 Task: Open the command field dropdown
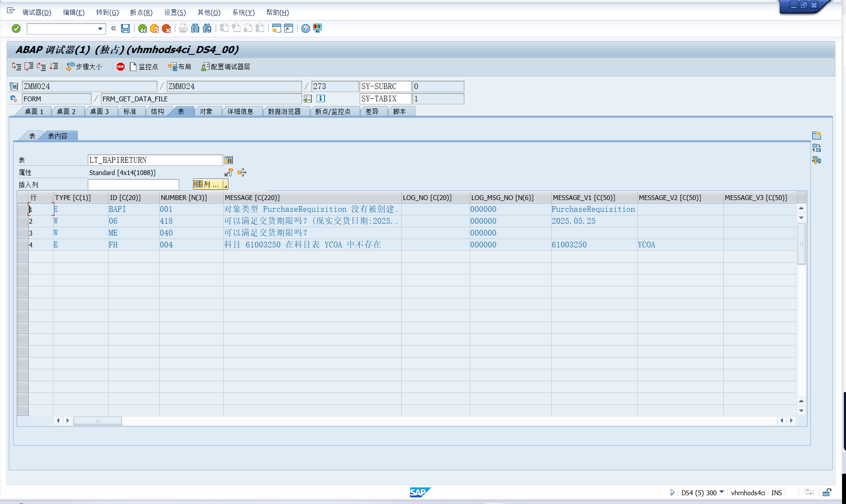tap(100, 29)
